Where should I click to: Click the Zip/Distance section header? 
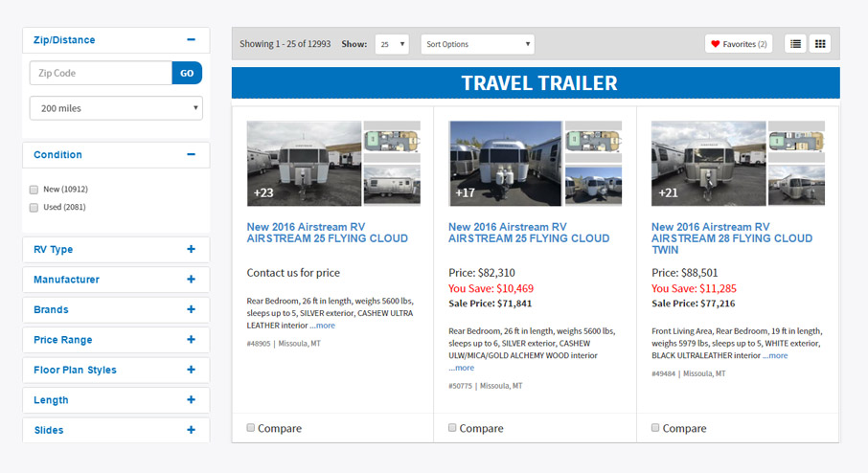click(116, 40)
